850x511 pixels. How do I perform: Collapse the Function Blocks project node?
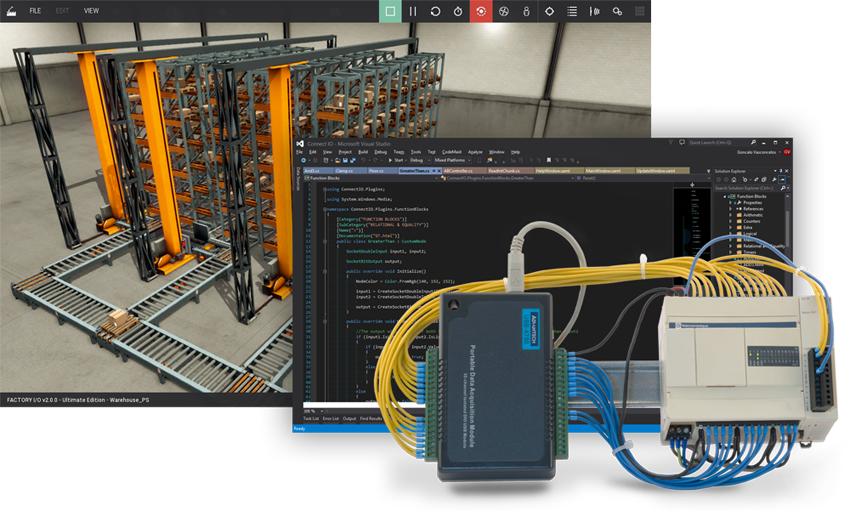point(725,197)
